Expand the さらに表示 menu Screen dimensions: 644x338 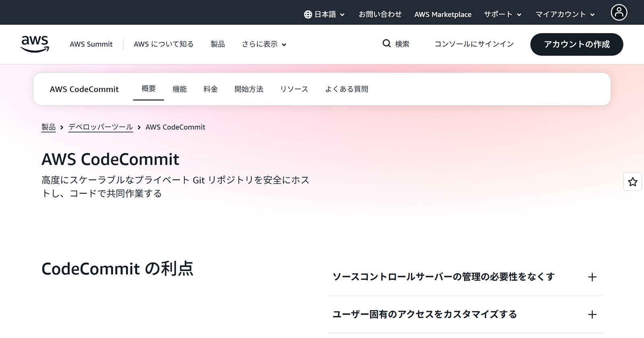click(264, 44)
